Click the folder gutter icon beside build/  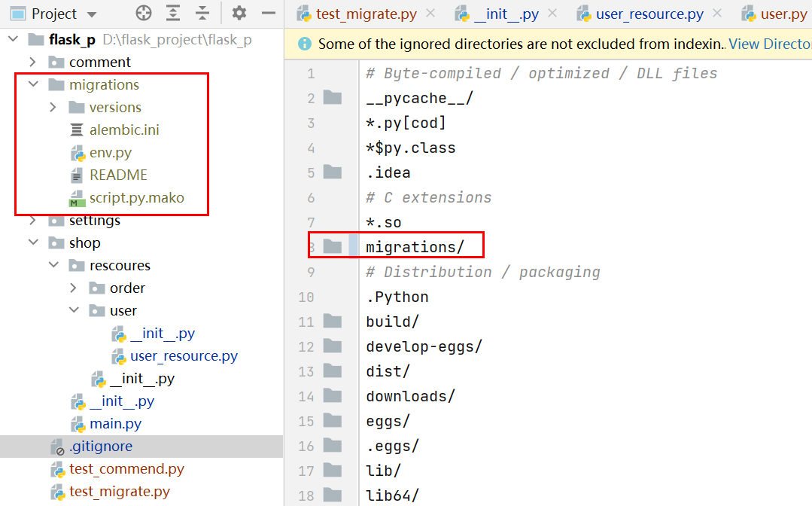click(333, 321)
